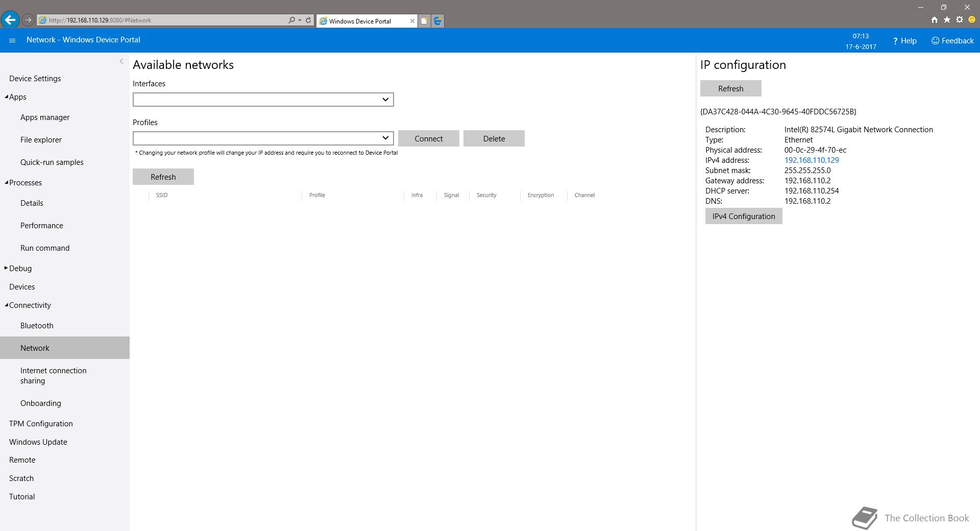This screenshot has height=531, width=980.
Task: Open address bar dropdown arrow
Action: (x=300, y=20)
